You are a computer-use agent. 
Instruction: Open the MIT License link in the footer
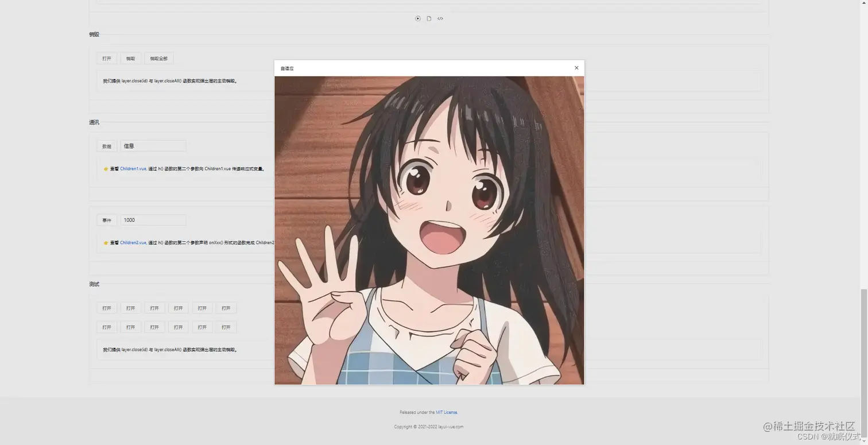[x=447, y=412]
